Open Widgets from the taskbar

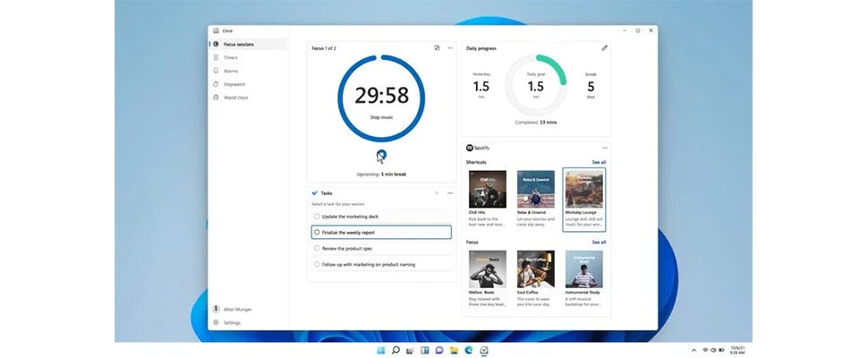click(x=424, y=350)
